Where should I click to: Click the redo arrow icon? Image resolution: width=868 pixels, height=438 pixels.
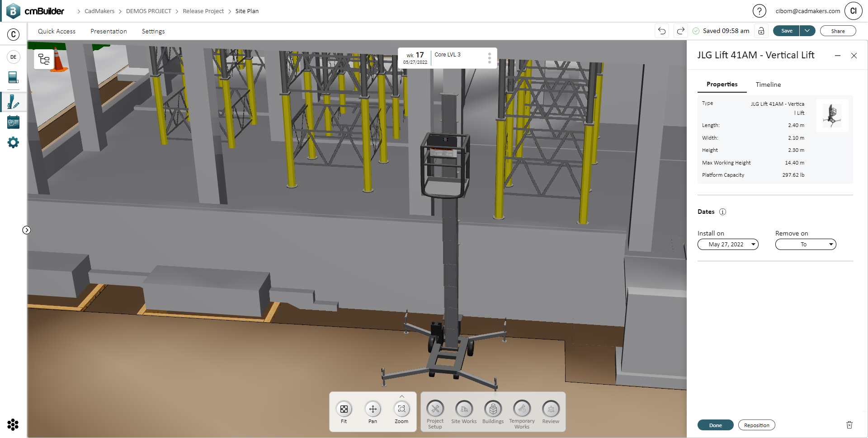click(680, 31)
